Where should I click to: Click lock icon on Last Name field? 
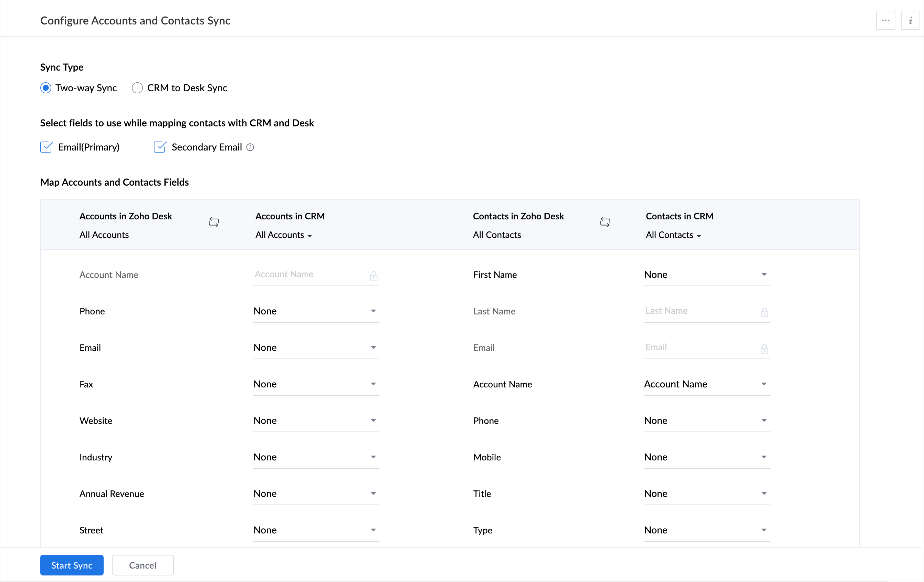coord(764,312)
